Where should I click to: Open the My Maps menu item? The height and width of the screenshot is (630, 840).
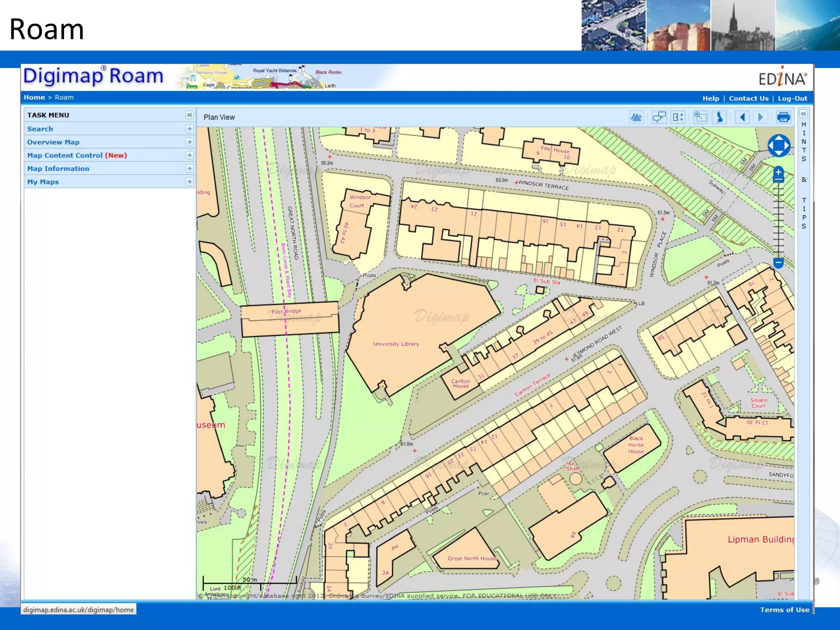tap(43, 182)
